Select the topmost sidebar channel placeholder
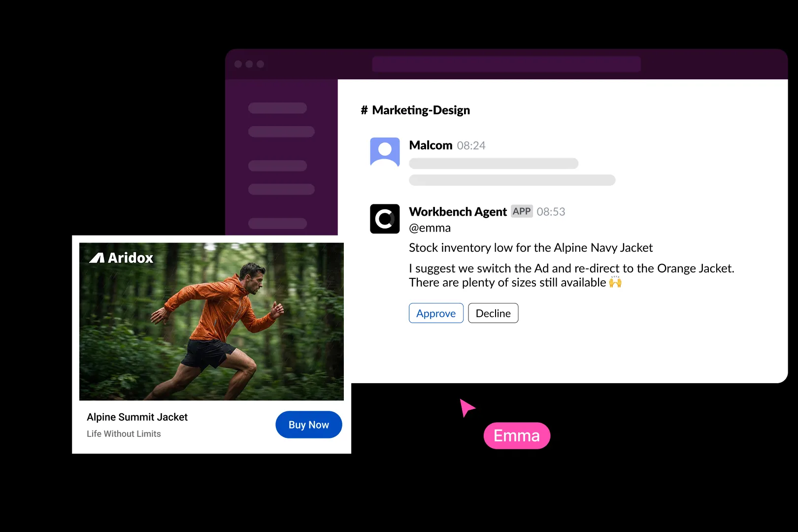This screenshot has width=798, height=532. pyautogui.click(x=277, y=108)
